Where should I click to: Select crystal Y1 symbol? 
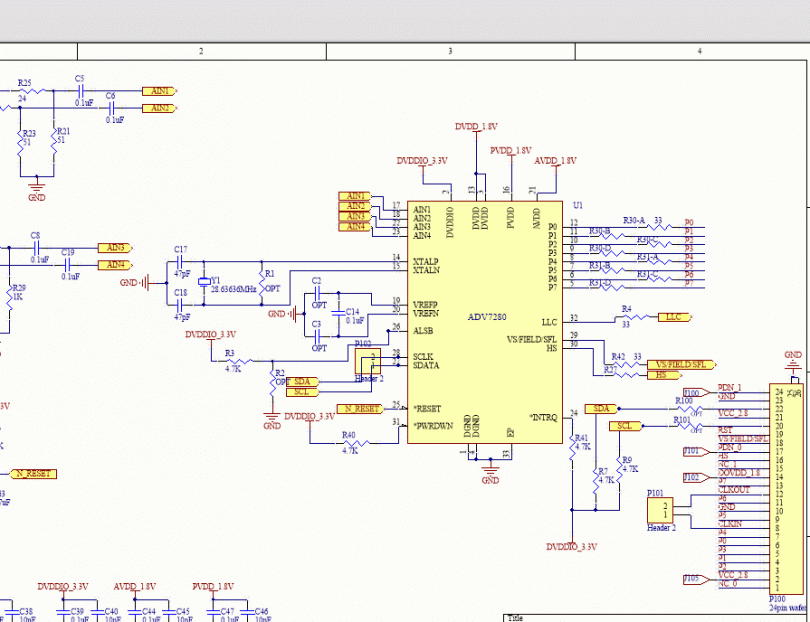pos(204,282)
